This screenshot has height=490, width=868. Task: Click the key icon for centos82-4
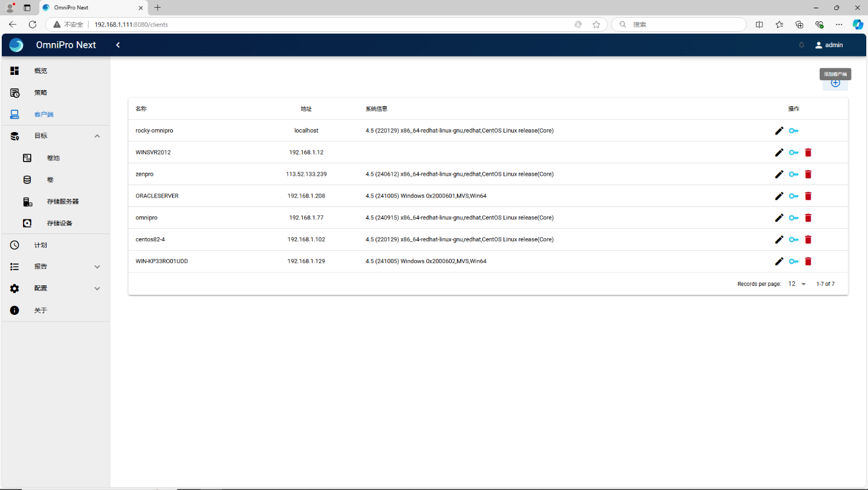click(794, 239)
